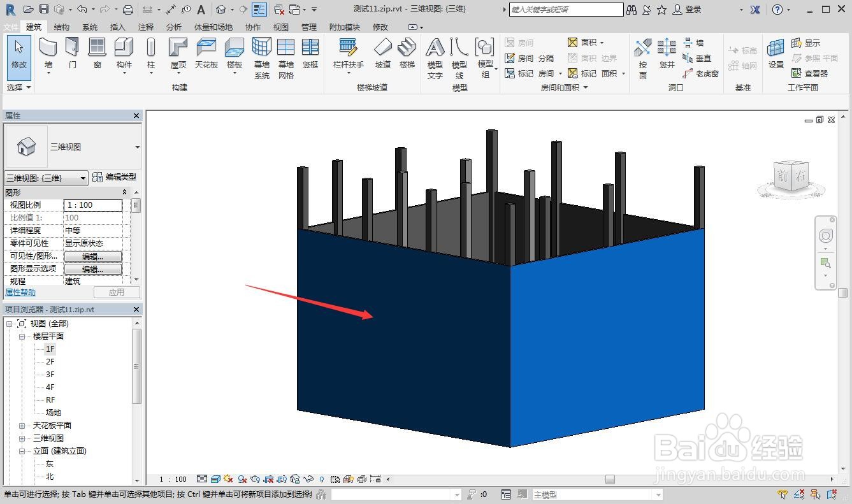Select the 幕墙网格 (Curtain Grid) tool
The height and width of the screenshot is (504, 852).
[286, 57]
